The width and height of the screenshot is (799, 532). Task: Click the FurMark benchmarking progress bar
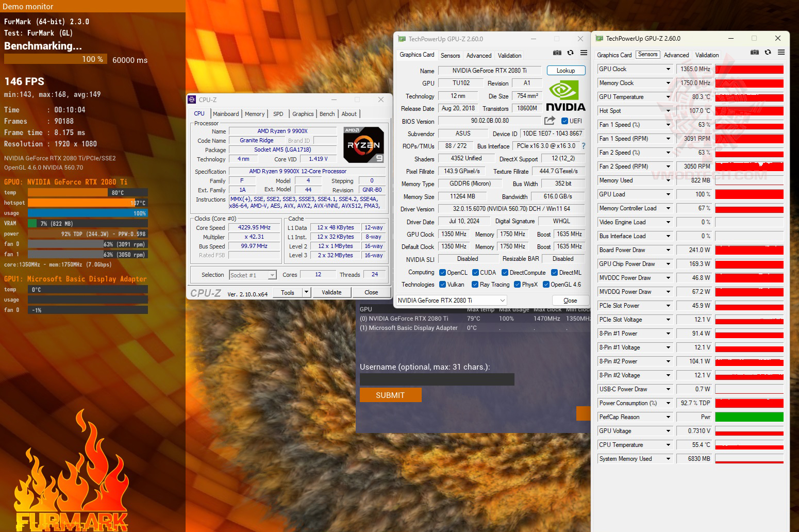(56, 59)
